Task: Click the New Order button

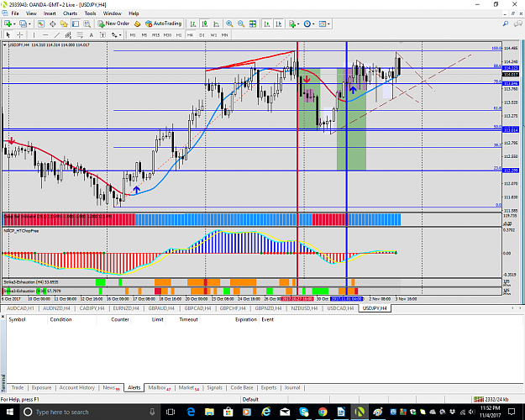Action: [113, 24]
